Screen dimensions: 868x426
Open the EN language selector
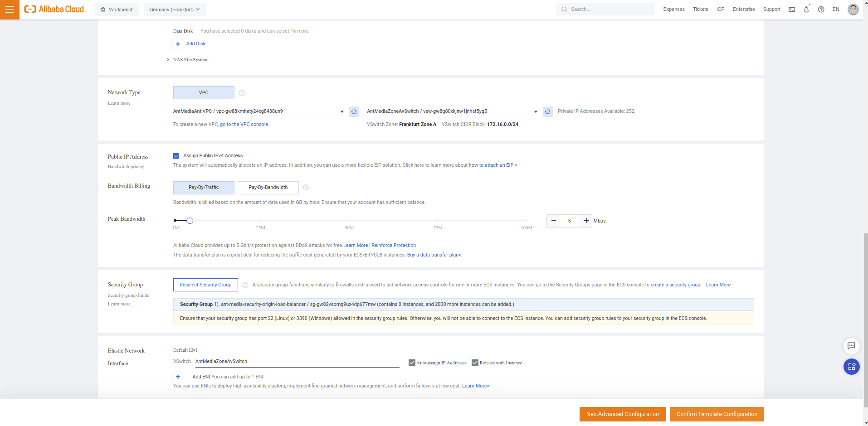coord(836,10)
